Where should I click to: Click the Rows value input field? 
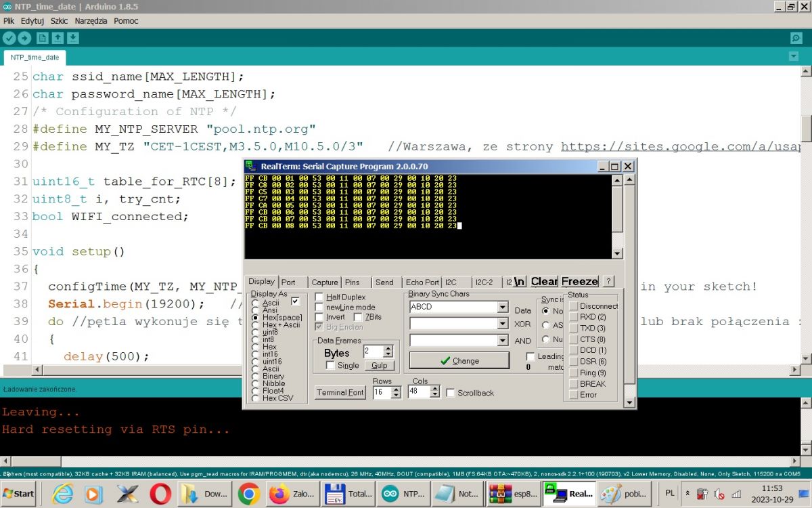click(x=382, y=392)
